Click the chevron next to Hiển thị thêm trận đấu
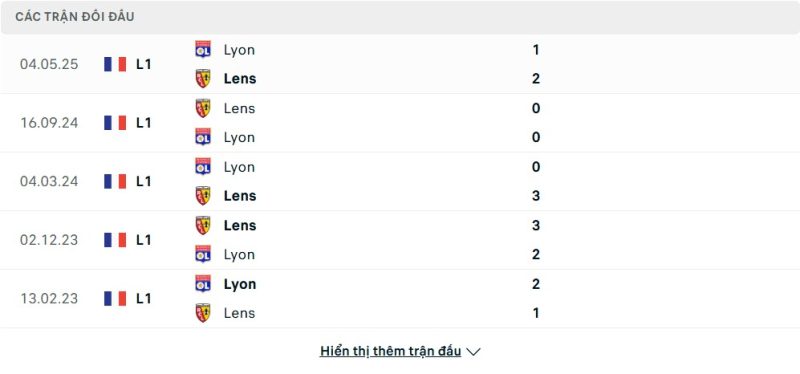800x374 pixels. [x=473, y=352]
